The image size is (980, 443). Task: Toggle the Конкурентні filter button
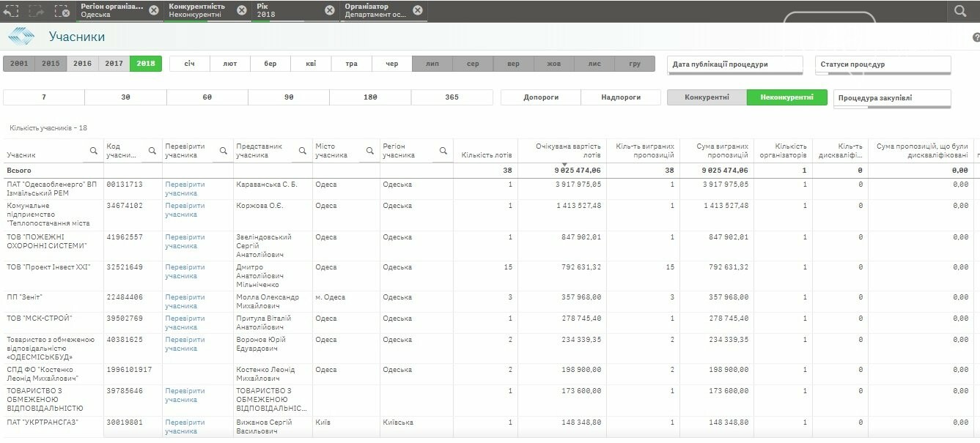point(707,97)
